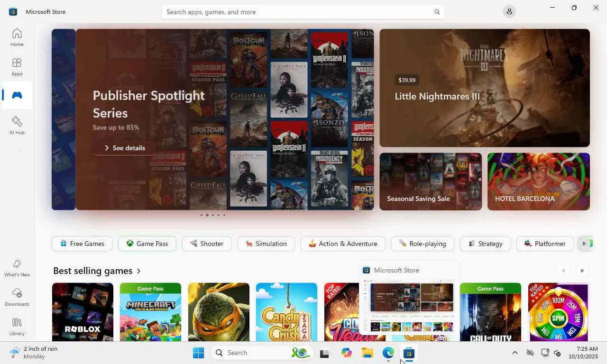Screen dimensions: 607x364
Task: Select the Game Pass category chip
Action: pos(147,244)
